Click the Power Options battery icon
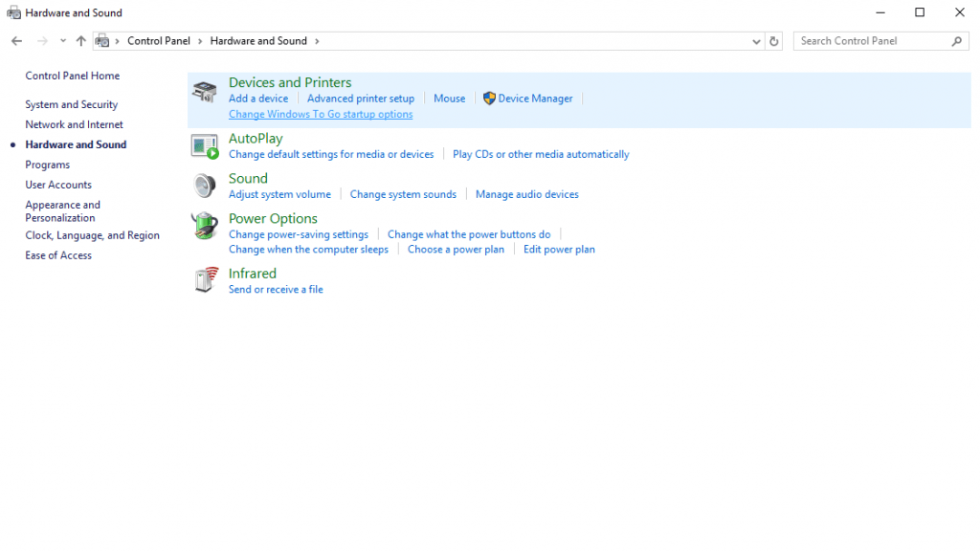Screen dimensions: 980x551 tap(205, 226)
